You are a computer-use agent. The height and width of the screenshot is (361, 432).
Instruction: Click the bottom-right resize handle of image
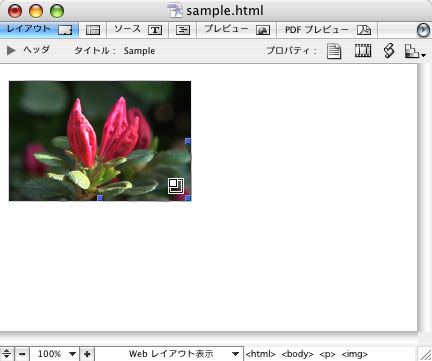click(188, 198)
